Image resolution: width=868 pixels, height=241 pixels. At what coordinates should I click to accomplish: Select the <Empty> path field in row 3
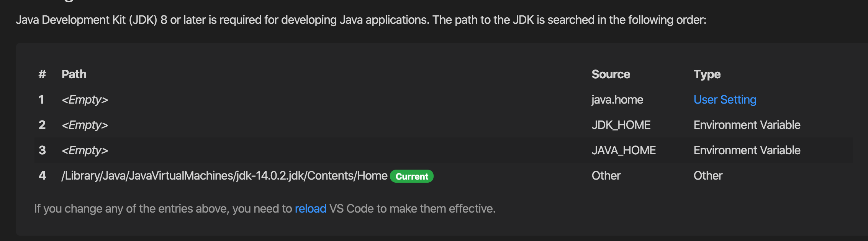(85, 150)
